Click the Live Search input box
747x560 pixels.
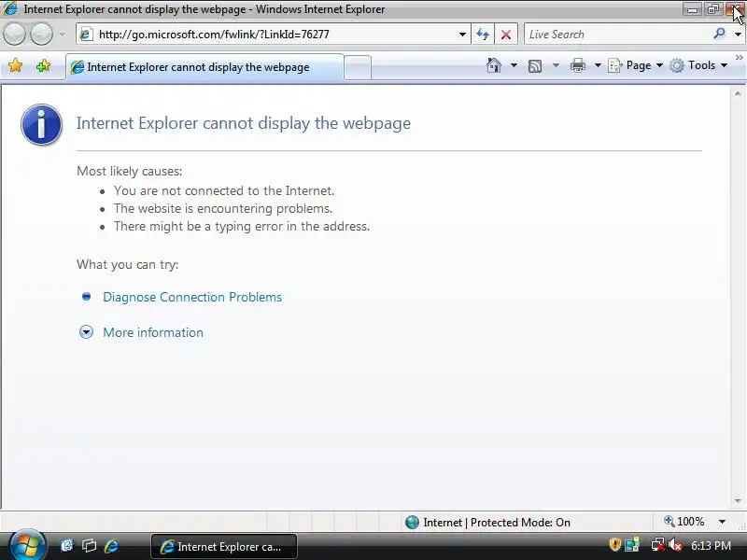click(617, 35)
